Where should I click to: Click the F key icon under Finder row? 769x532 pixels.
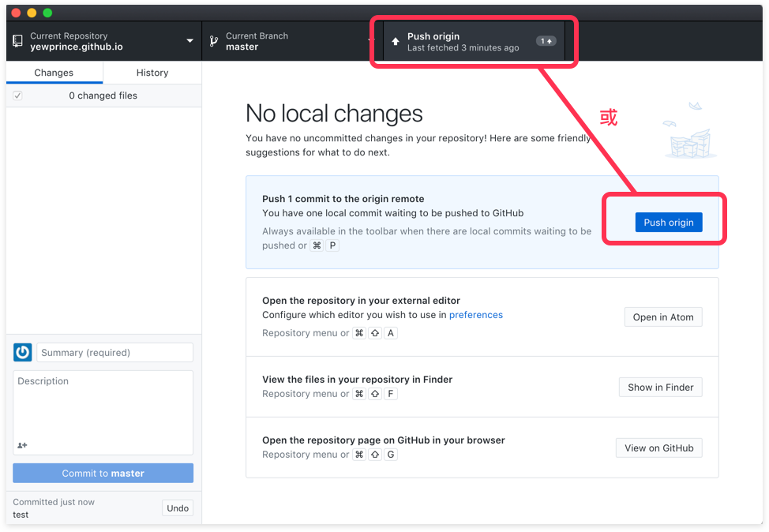[x=390, y=394]
